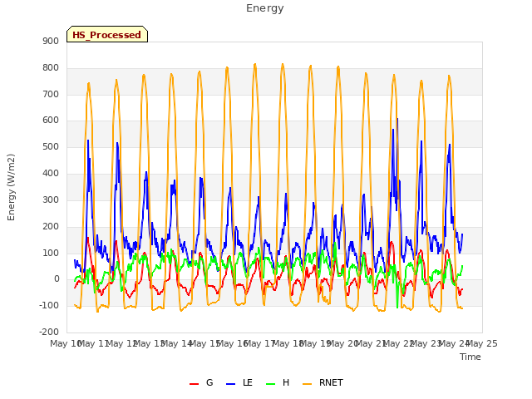
Task: Click the Energy chart title
Action: (x=264, y=8)
